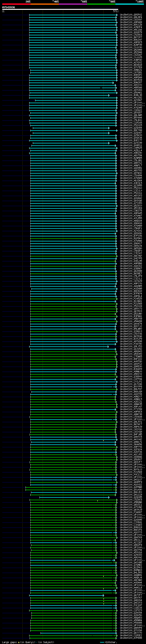Choose the UniRef100_B9HSP0 entry
Image resolution: width=146 pixels, height=644 pixels.
[x=131, y=75]
